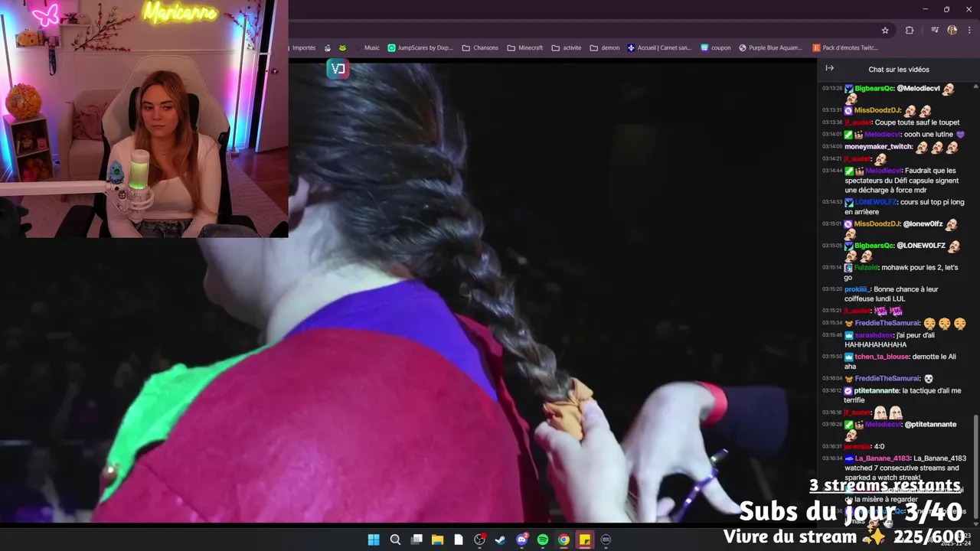Screen dimensions: 980x551
Task: Select saraahdxox username in chat
Action: click(x=875, y=335)
